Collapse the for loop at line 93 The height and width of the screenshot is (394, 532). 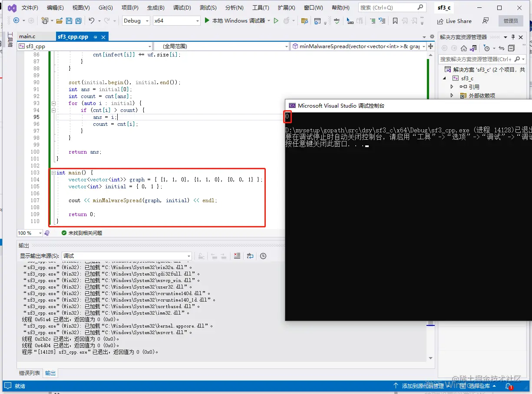click(x=53, y=103)
